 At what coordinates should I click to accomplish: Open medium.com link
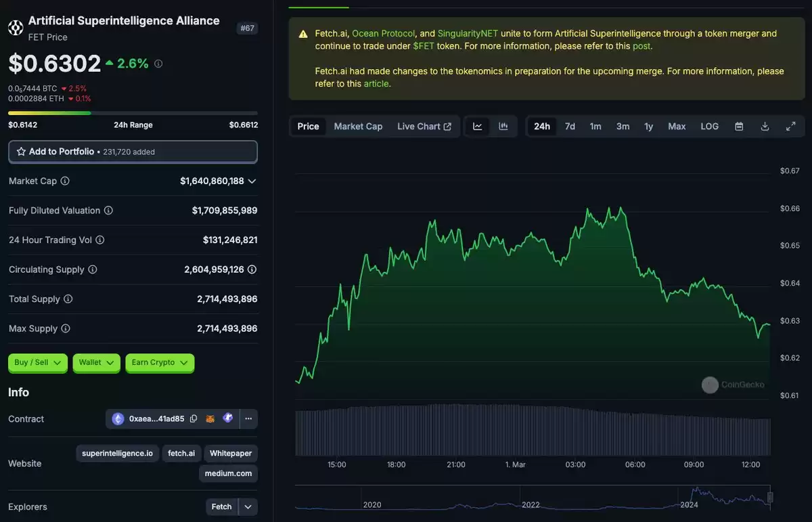(x=229, y=474)
